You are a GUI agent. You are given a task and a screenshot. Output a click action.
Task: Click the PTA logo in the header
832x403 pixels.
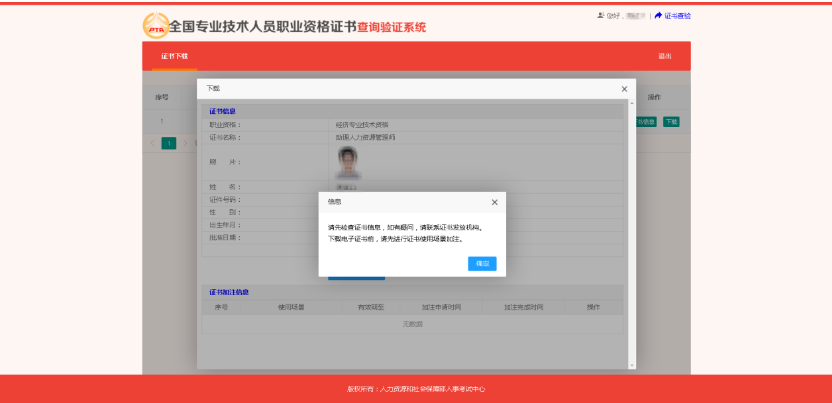click(x=156, y=26)
